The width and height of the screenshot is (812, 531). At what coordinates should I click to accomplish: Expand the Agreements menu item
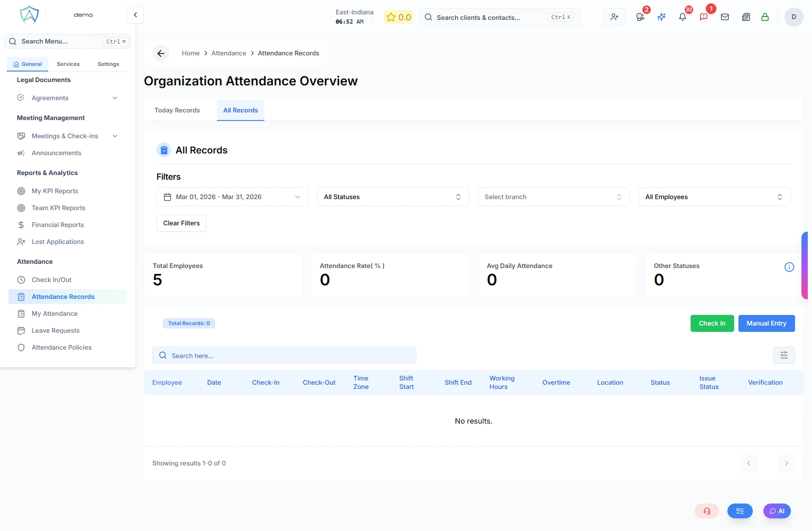tap(68, 98)
